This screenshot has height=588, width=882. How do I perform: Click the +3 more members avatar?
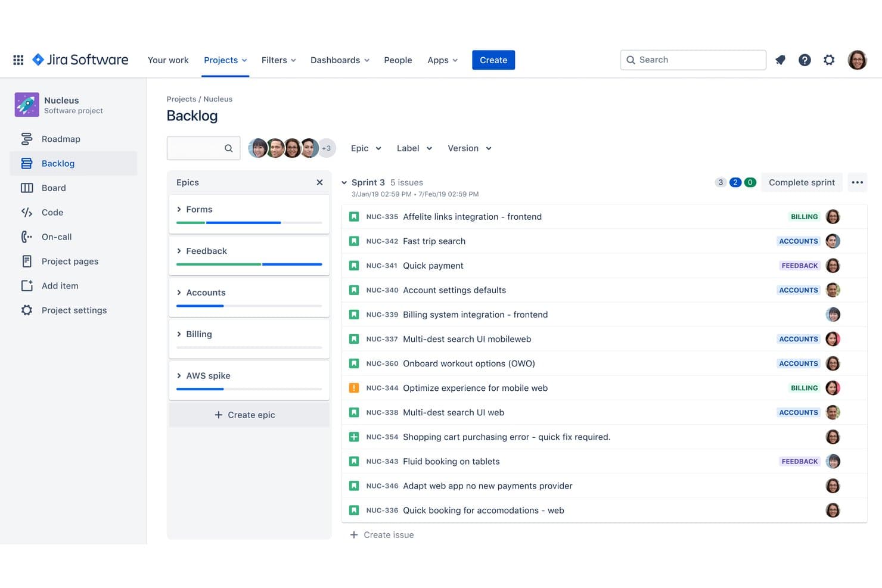[327, 148]
